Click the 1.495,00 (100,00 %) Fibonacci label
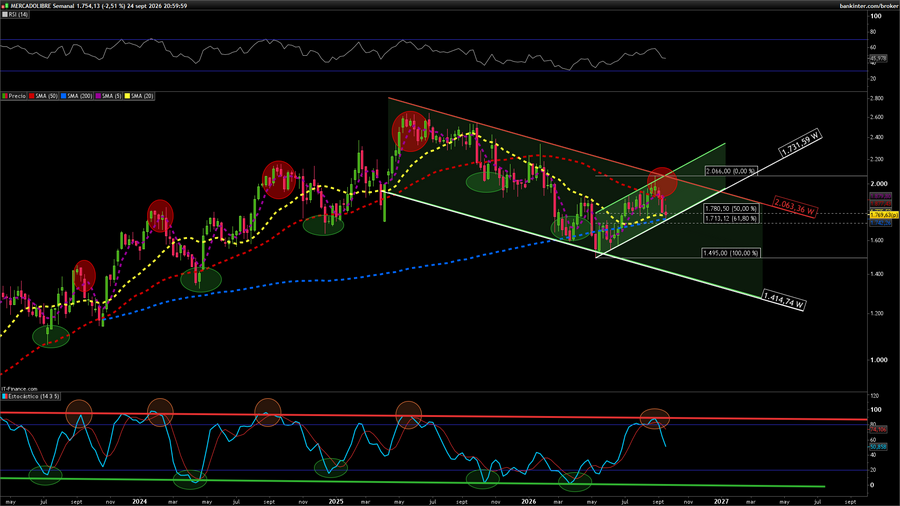Image resolution: width=900 pixels, height=506 pixels. pos(731,253)
